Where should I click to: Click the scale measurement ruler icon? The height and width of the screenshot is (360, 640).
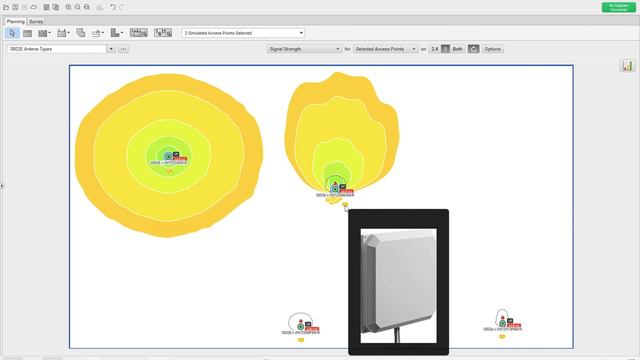point(138,33)
